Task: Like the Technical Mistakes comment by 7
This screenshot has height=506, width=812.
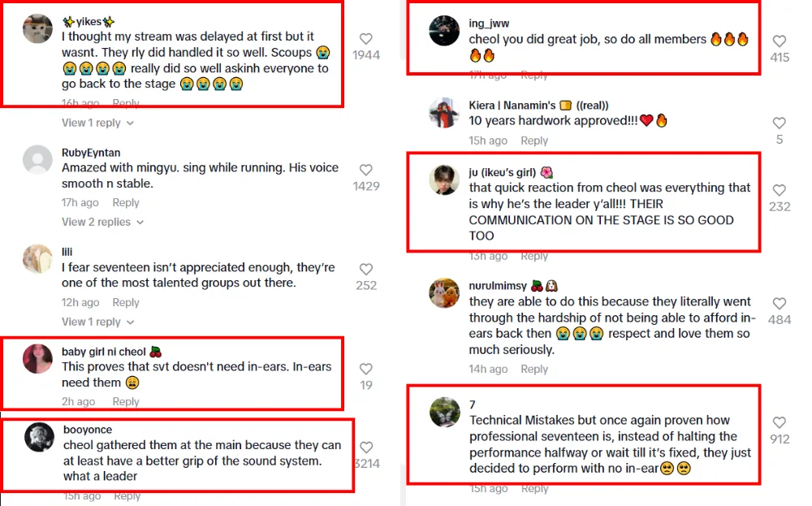Action: point(779,422)
